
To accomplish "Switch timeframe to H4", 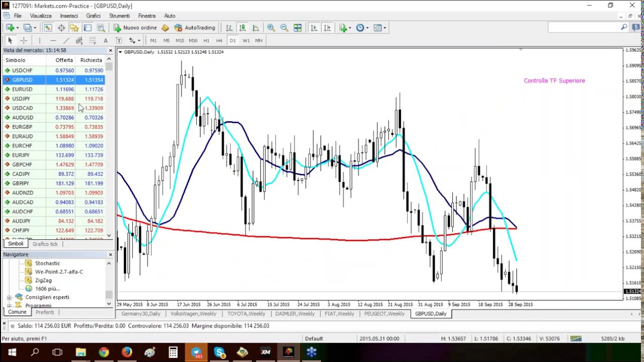I will (x=219, y=40).
